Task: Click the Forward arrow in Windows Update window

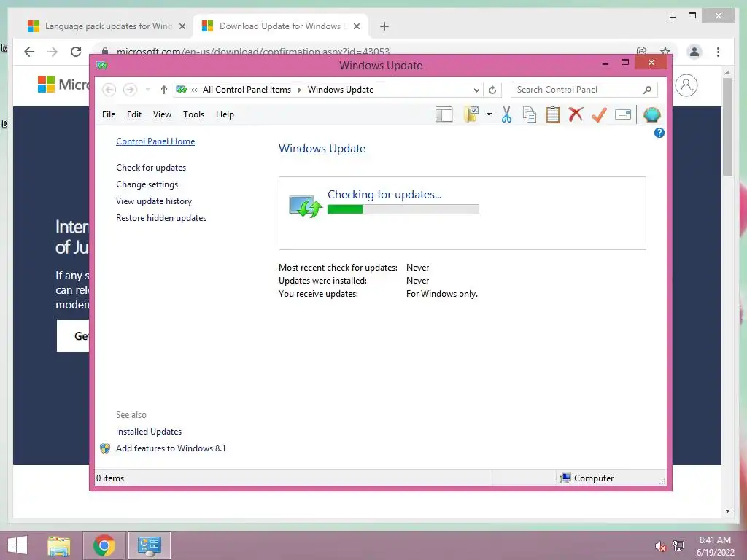Action: pyautogui.click(x=130, y=90)
